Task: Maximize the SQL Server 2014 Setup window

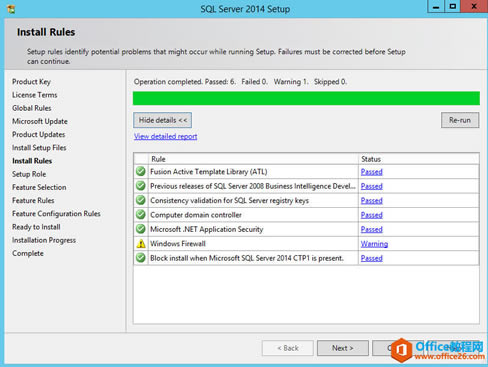Action: click(x=452, y=7)
